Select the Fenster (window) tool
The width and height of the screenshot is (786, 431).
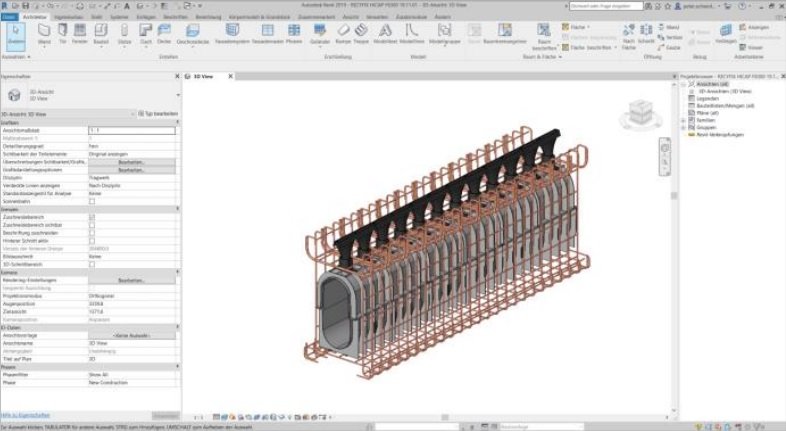(80, 34)
